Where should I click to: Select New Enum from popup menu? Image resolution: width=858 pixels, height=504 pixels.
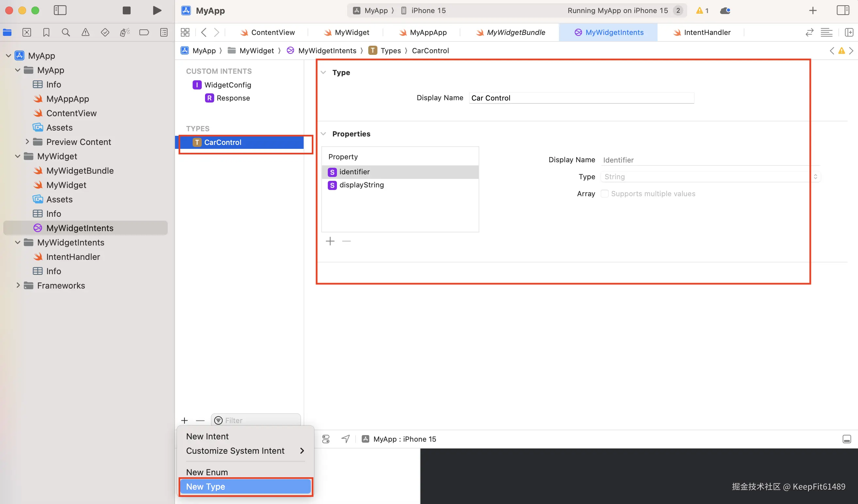coord(207,472)
